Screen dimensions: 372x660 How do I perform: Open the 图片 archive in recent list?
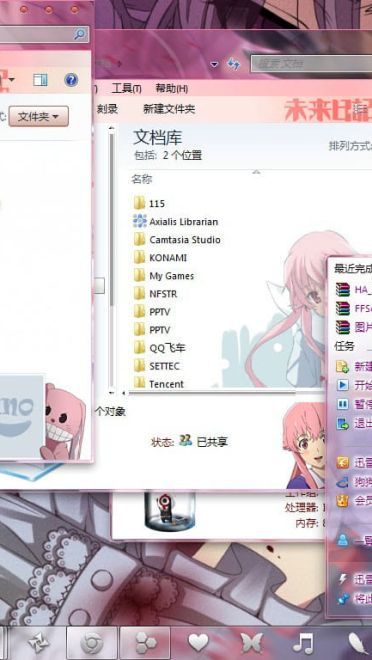point(353,327)
